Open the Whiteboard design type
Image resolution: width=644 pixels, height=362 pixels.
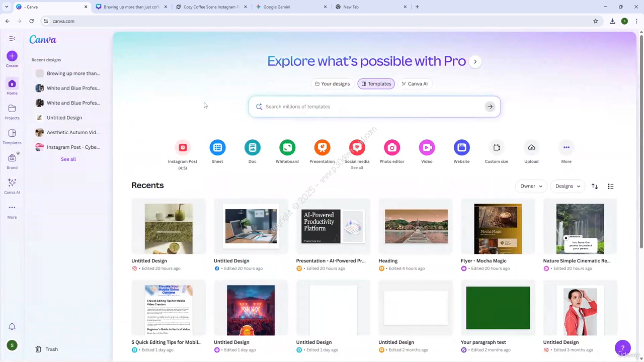point(287,148)
